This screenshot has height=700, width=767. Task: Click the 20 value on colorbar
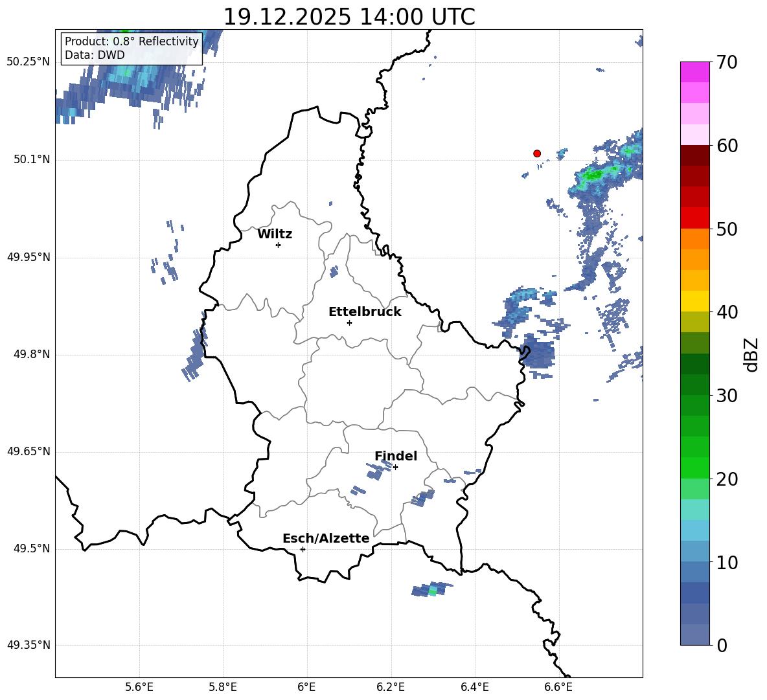(x=727, y=479)
